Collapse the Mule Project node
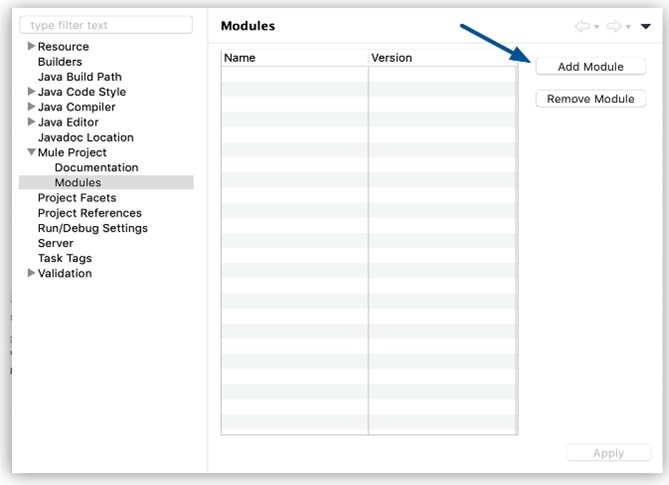Viewport: 669px width, 485px height. click(x=31, y=152)
